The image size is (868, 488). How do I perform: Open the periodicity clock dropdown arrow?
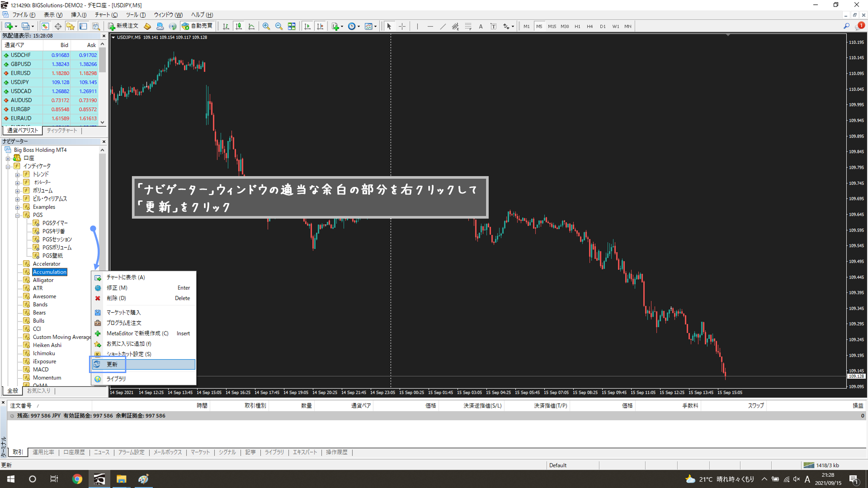[358, 26]
